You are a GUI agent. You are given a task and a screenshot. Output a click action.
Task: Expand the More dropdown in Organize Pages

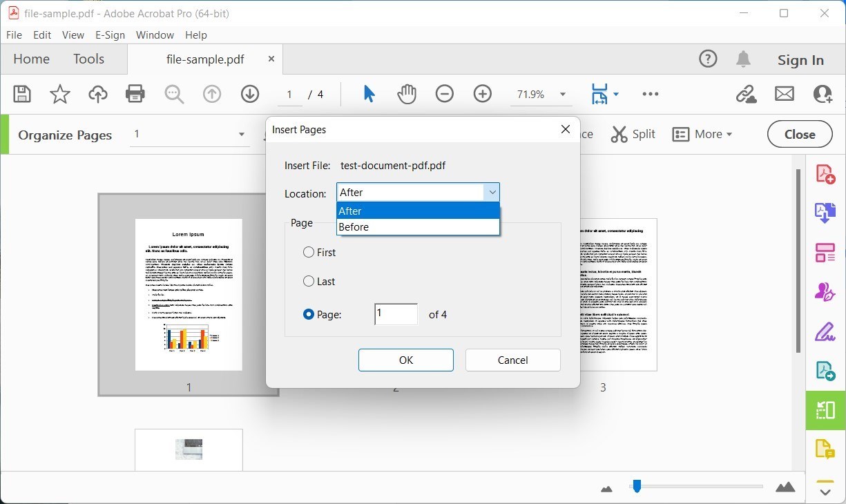click(702, 135)
